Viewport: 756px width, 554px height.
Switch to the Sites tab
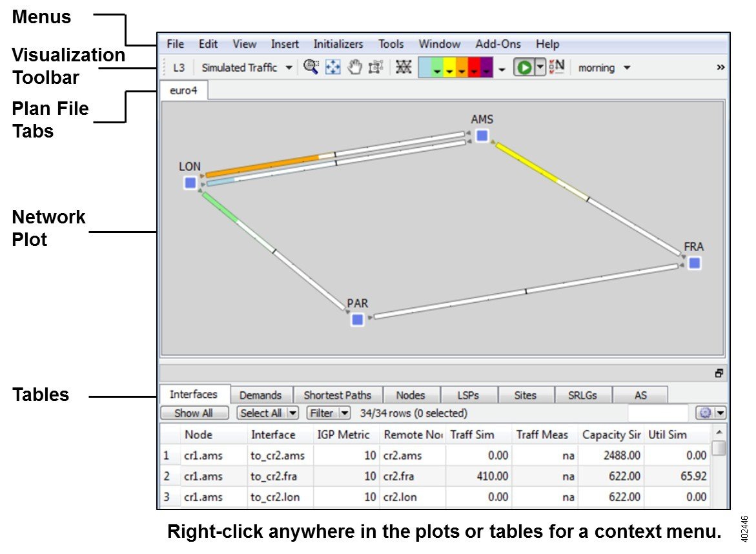526,395
